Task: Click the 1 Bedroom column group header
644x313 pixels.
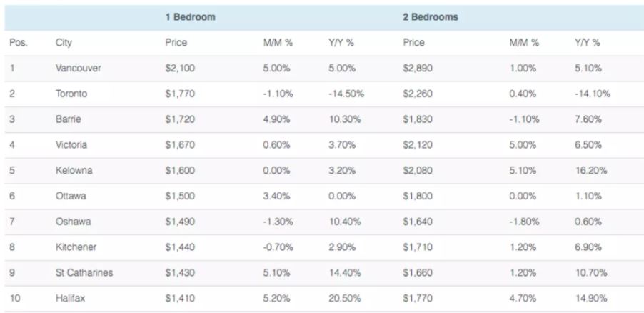Action: (189, 16)
